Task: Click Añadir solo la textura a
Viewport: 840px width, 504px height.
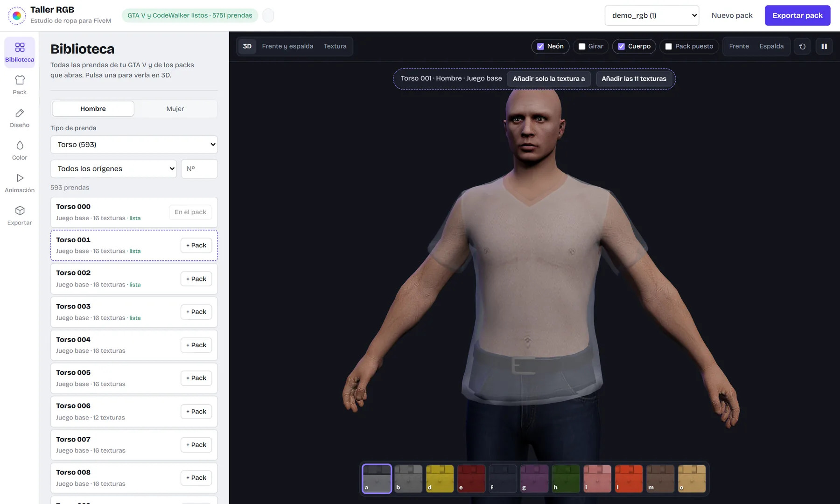Action: [x=549, y=79]
